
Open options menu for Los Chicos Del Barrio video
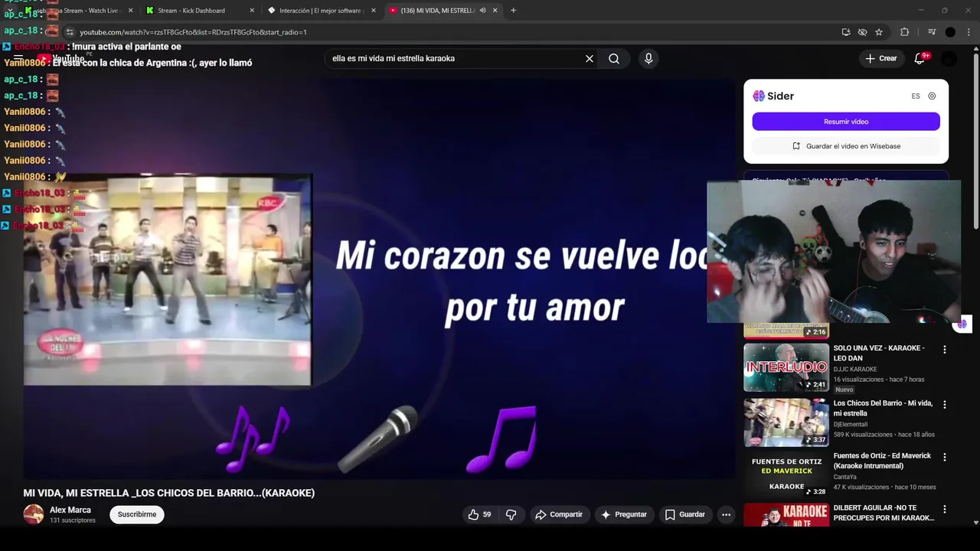pos(944,404)
